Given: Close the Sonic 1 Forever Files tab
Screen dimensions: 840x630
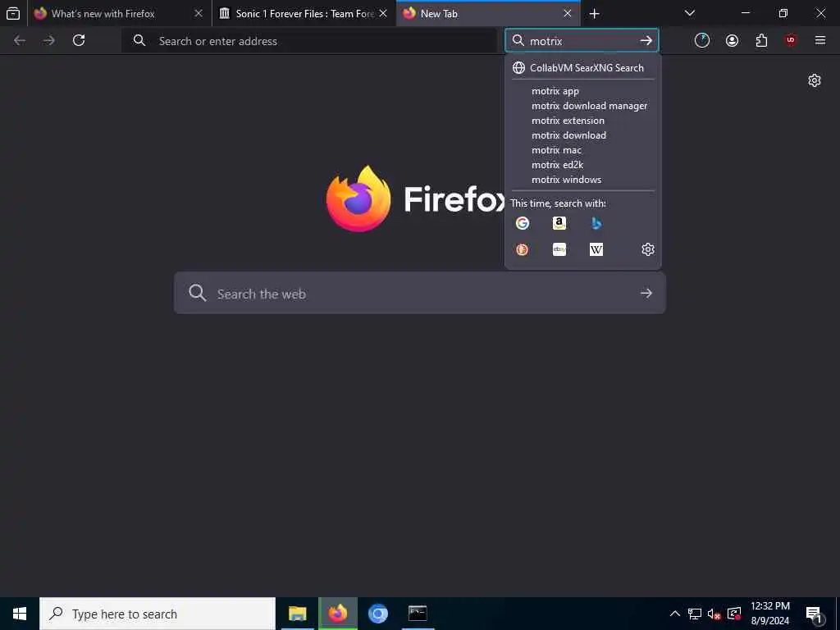Looking at the screenshot, I should pyautogui.click(x=383, y=13).
